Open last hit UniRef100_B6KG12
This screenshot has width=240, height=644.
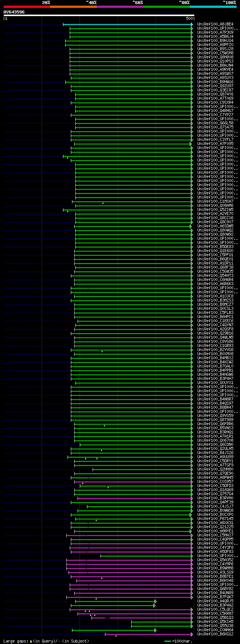[x=215, y=634]
